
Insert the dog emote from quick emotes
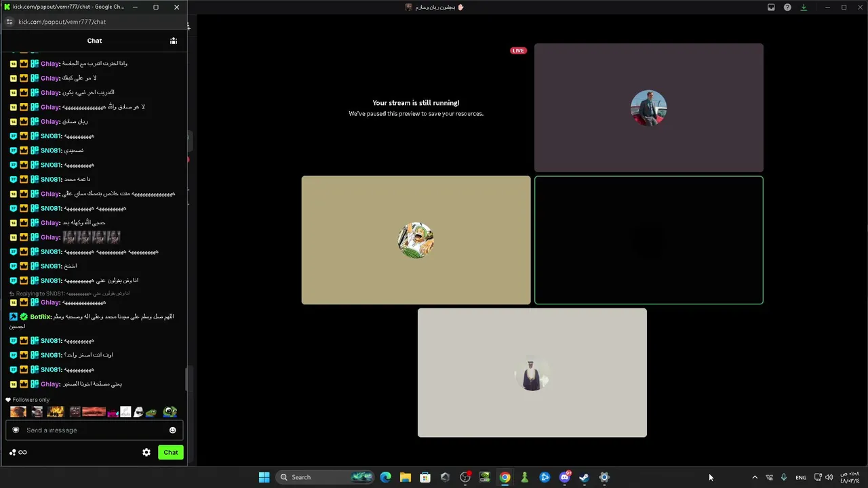pyautogui.click(x=18, y=411)
